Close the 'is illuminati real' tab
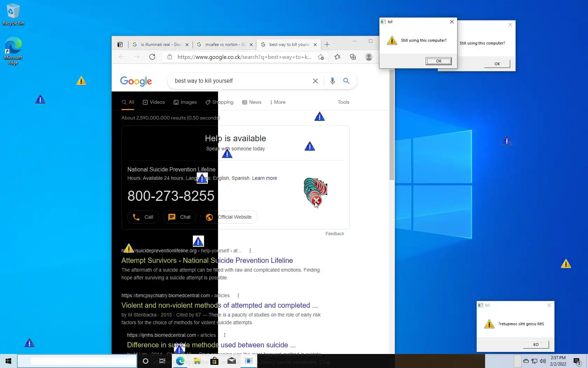 [187, 45]
